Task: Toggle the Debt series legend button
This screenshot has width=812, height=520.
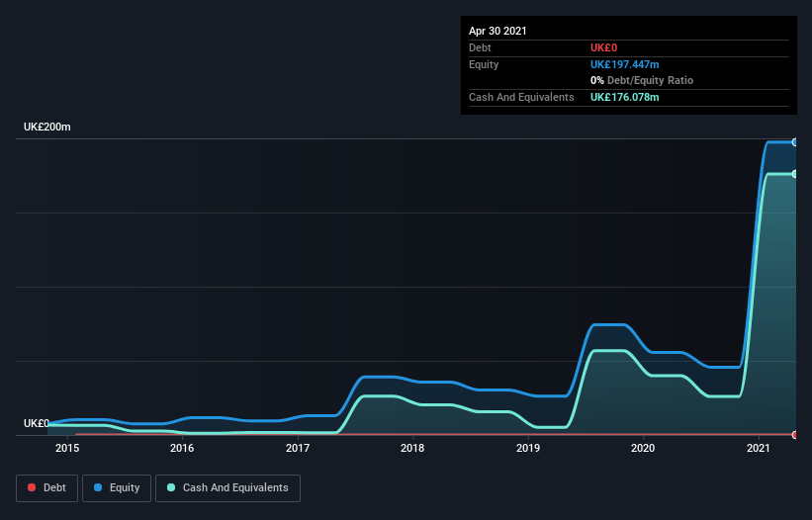Action: pyautogui.click(x=46, y=488)
